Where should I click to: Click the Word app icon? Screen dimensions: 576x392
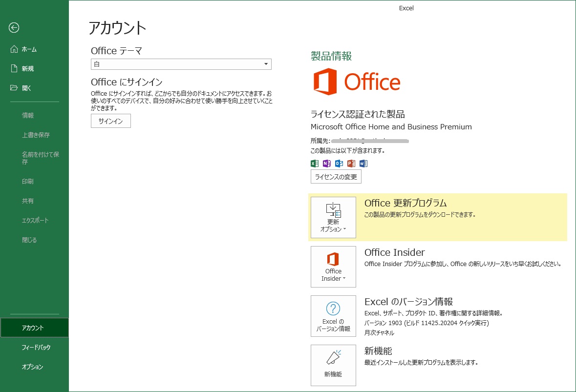[x=363, y=164]
